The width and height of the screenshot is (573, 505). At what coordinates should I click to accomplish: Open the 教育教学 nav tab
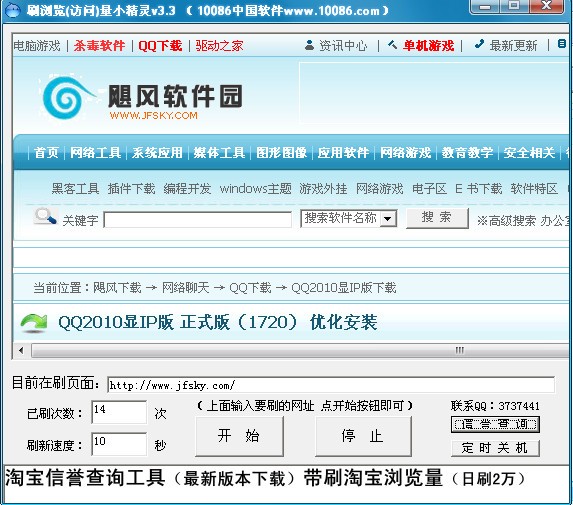click(467, 153)
